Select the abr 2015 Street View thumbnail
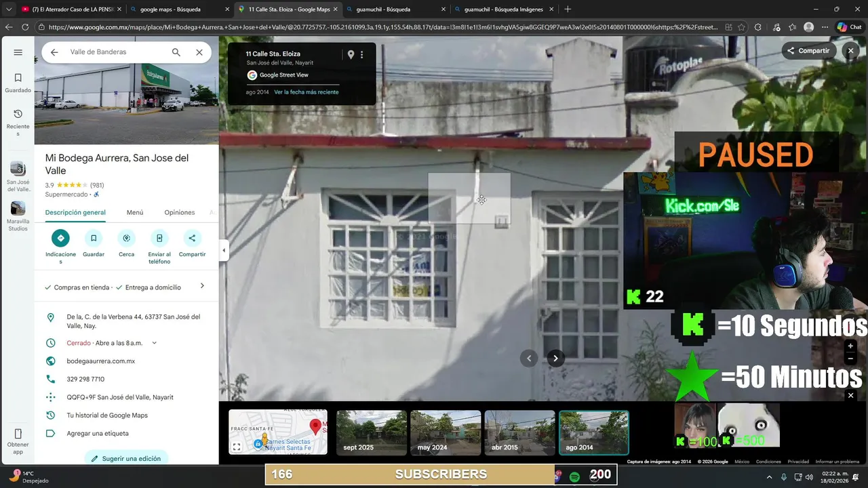This screenshot has height=488, width=868. click(x=519, y=432)
